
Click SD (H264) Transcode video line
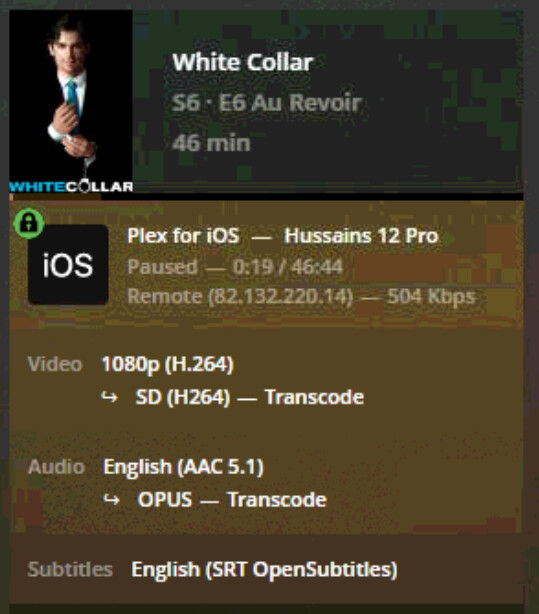[x=250, y=397]
